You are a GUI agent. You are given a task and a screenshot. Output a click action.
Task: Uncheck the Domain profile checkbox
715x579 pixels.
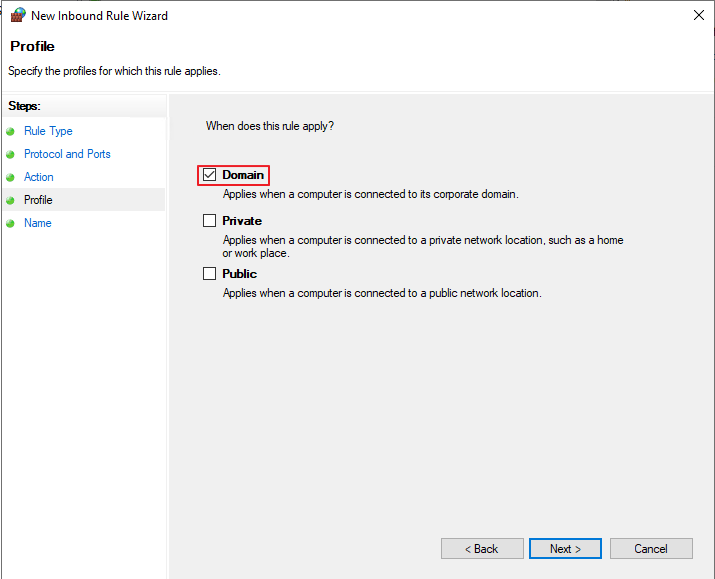pos(209,175)
